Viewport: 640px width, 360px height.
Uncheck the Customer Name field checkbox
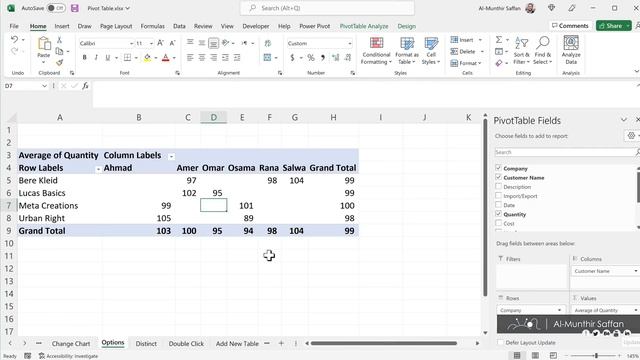(x=498, y=177)
